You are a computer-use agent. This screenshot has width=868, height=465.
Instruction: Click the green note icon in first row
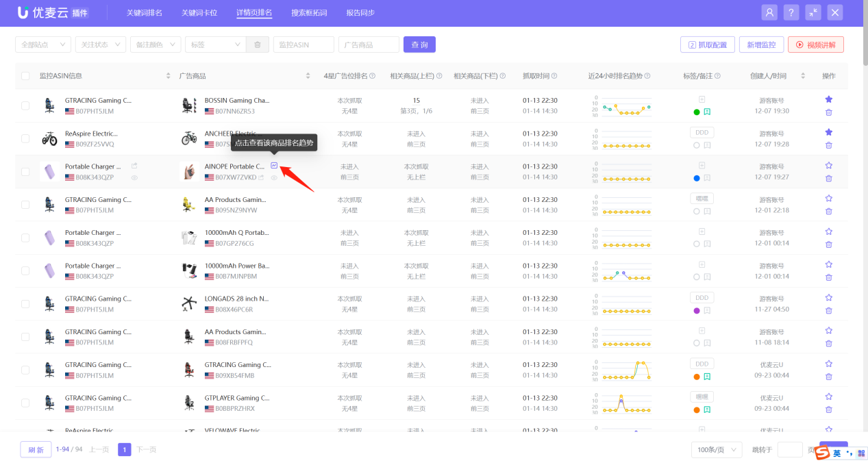[707, 112]
